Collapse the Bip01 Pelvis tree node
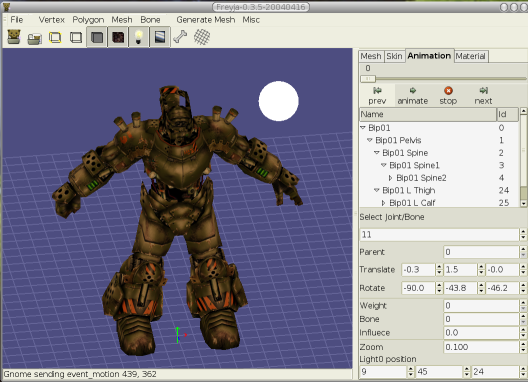 click(370, 140)
